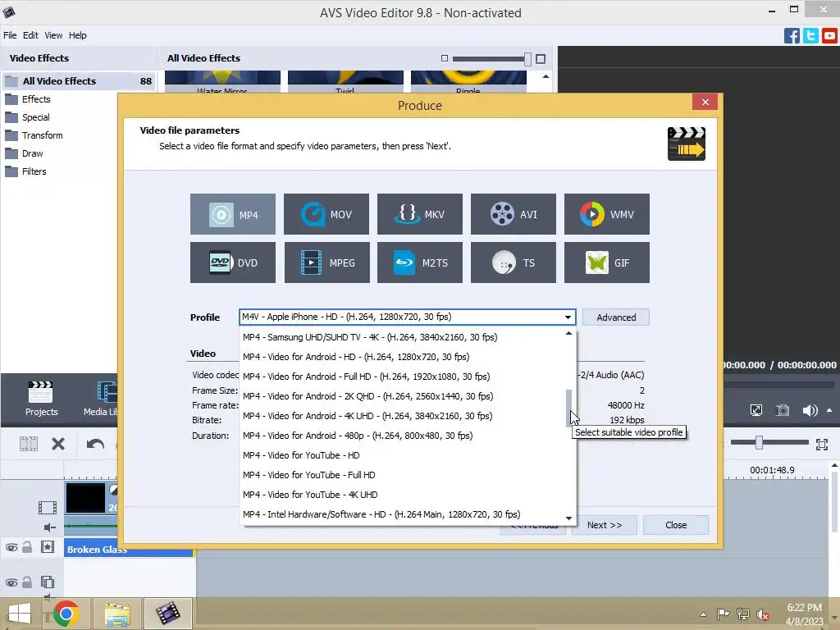Select MP4 Video for YouTube HD profile
Viewport: 840px width, 630px height.
pos(404,455)
